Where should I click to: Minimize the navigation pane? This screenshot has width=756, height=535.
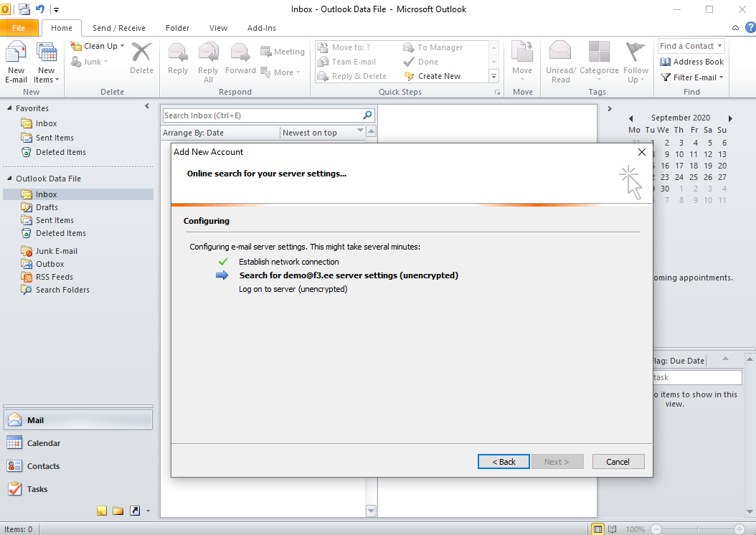click(147, 106)
